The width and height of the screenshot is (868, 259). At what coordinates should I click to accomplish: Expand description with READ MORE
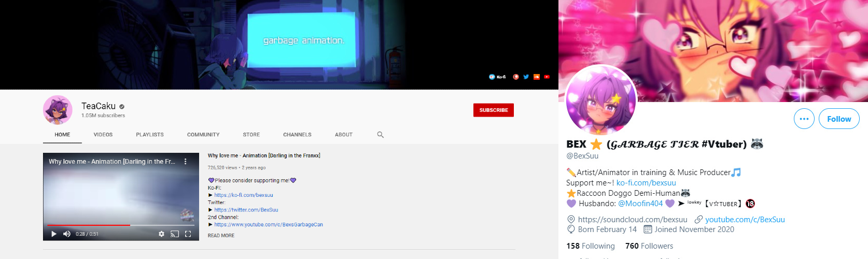pyautogui.click(x=221, y=236)
